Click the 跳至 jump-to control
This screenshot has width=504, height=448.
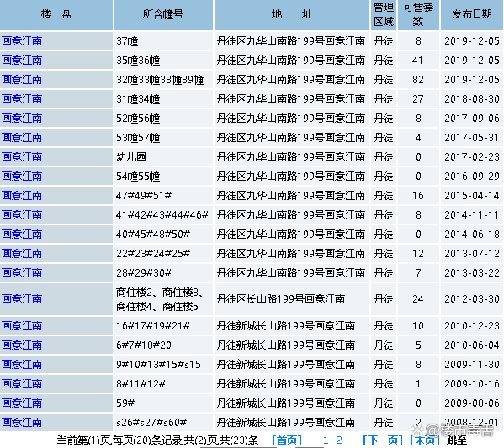click(x=457, y=440)
